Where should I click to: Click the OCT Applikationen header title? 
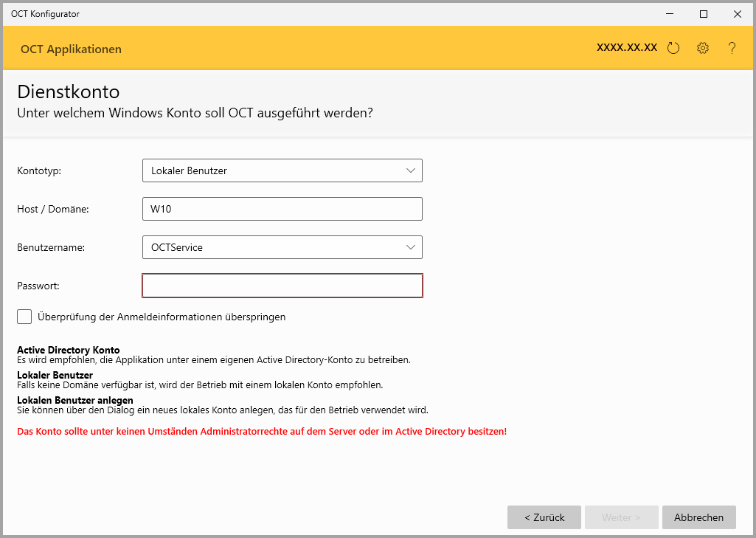[x=71, y=49]
